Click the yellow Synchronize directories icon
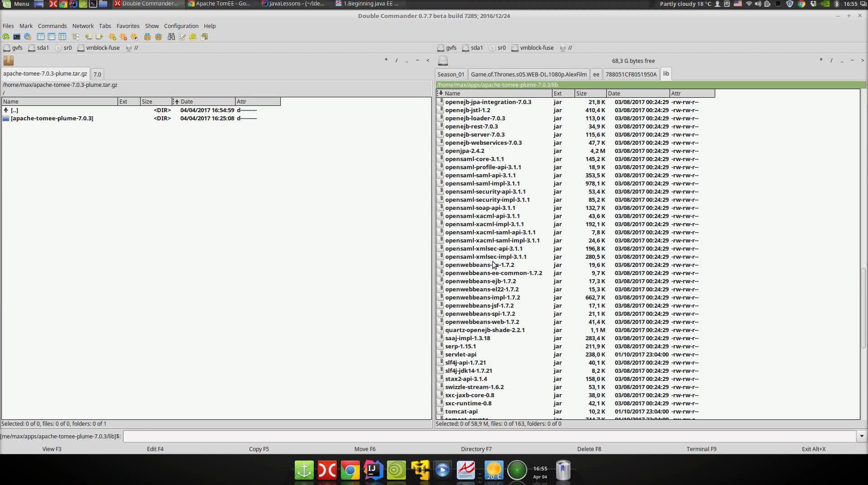The height and width of the screenshot is (485, 868). click(x=193, y=37)
